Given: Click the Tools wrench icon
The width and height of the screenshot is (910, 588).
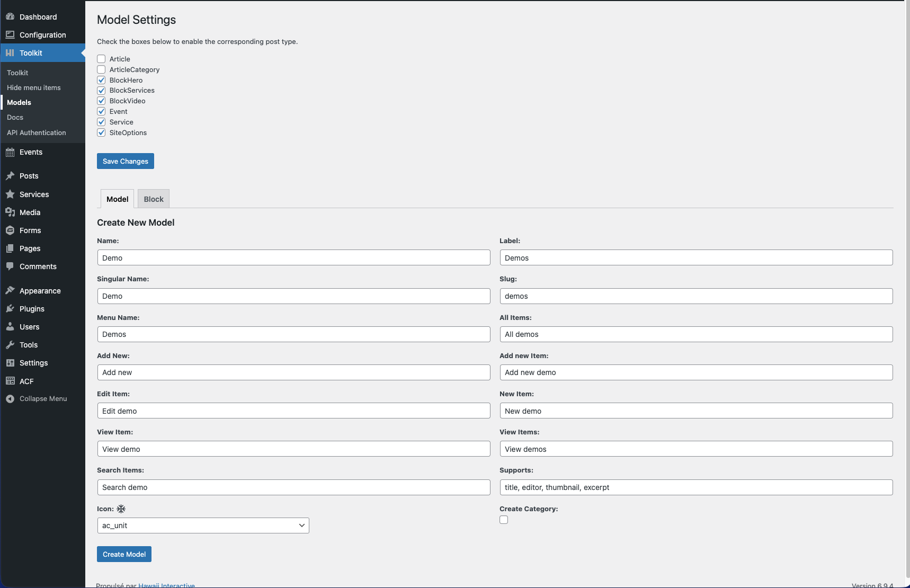Looking at the screenshot, I should (10, 345).
